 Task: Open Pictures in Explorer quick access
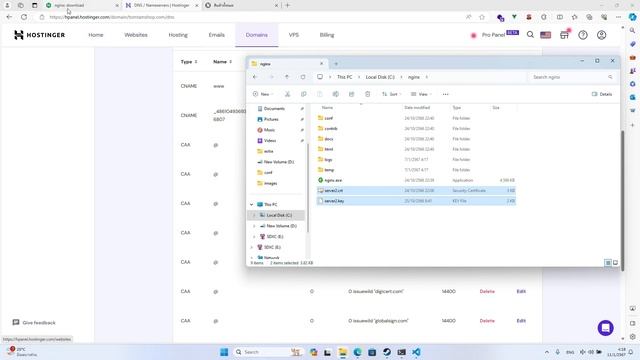click(271, 119)
